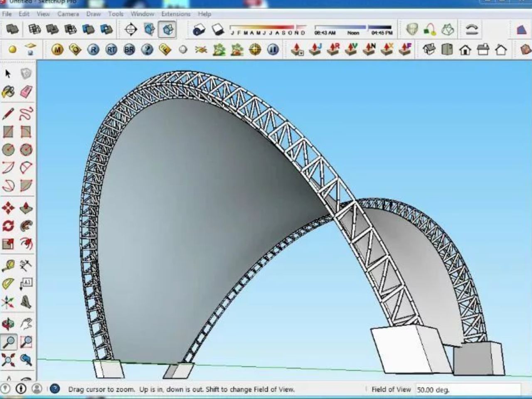Viewport: 532px width, 399px height.
Task: Open the Extensions menu
Action: coord(175,14)
